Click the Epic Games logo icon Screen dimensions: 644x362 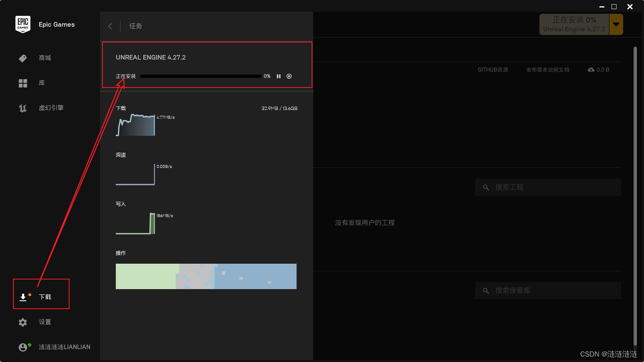(x=23, y=24)
